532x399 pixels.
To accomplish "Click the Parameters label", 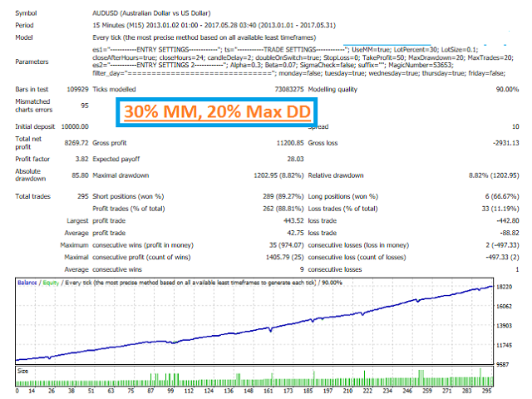I will [32, 62].
